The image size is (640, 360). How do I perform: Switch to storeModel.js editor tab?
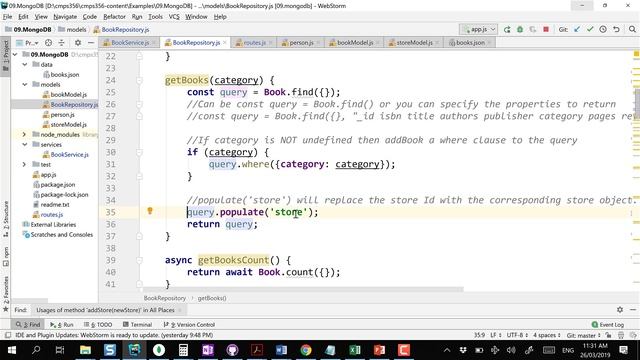(x=413, y=42)
